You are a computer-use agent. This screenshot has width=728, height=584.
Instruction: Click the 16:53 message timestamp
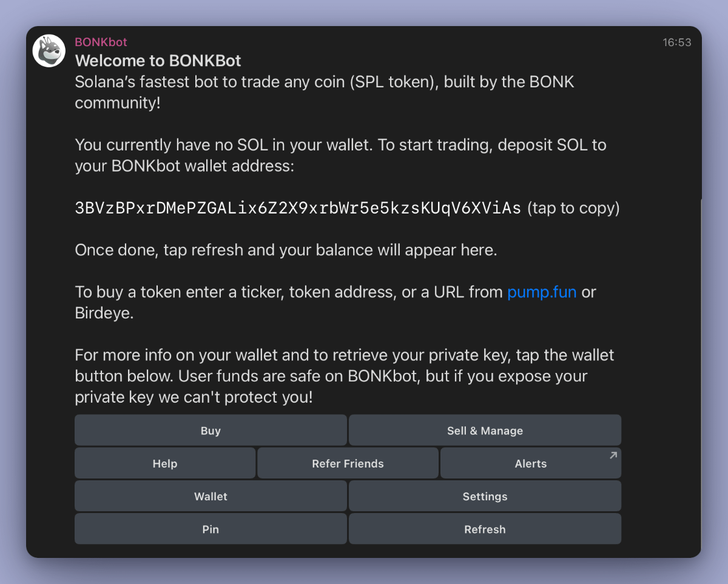[x=676, y=42]
